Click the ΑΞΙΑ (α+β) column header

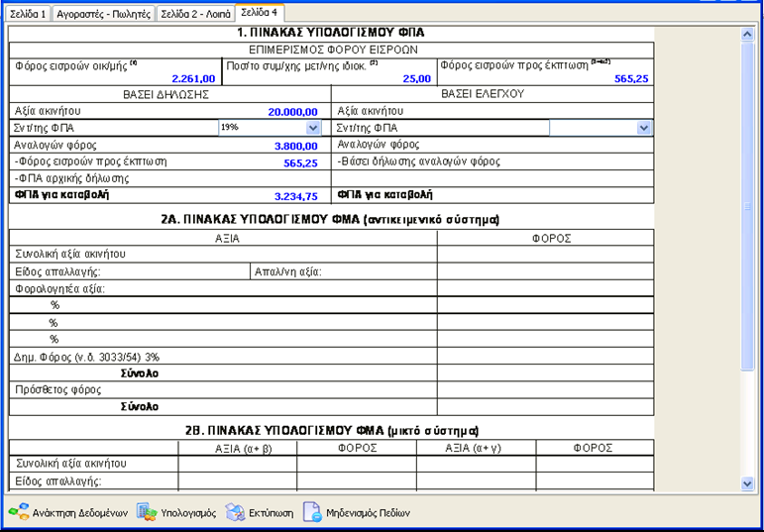pos(243,448)
